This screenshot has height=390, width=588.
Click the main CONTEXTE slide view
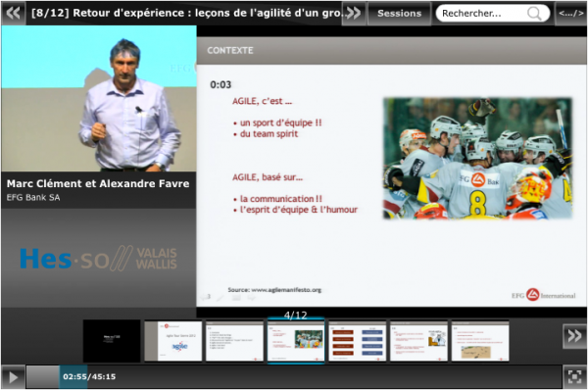(391, 171)
